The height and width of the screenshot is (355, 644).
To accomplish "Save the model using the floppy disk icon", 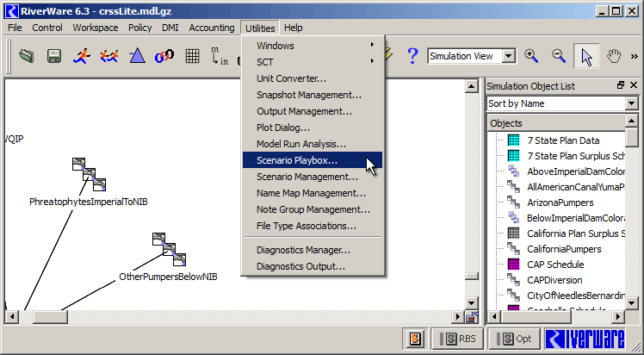I will [54, 56].
